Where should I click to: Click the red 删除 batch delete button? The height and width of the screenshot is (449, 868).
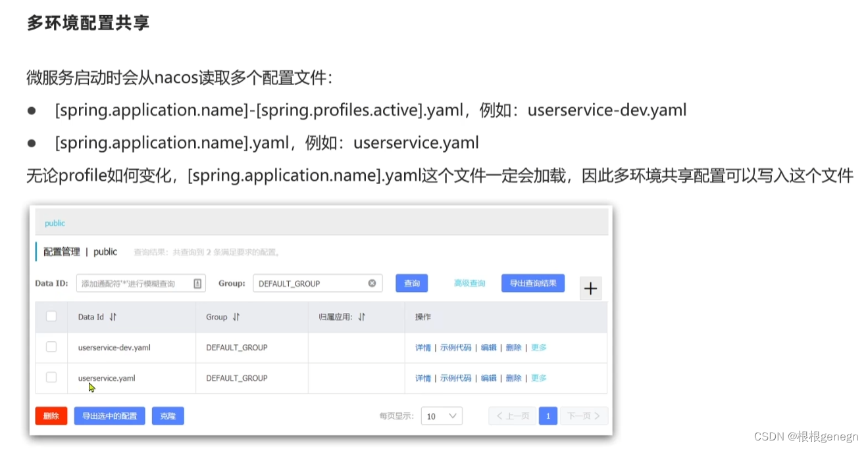point(51,415)
